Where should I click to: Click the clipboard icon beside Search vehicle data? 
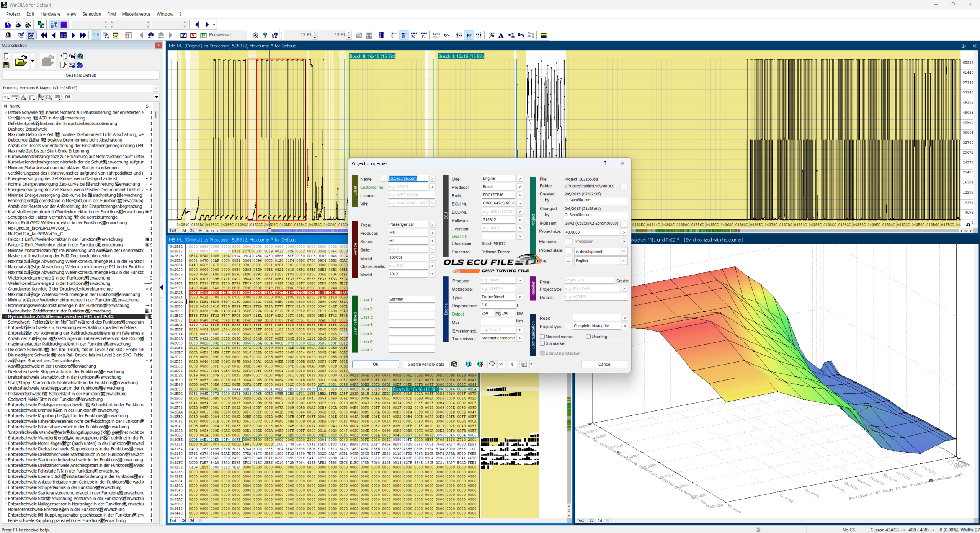click(x=454, y=364)
